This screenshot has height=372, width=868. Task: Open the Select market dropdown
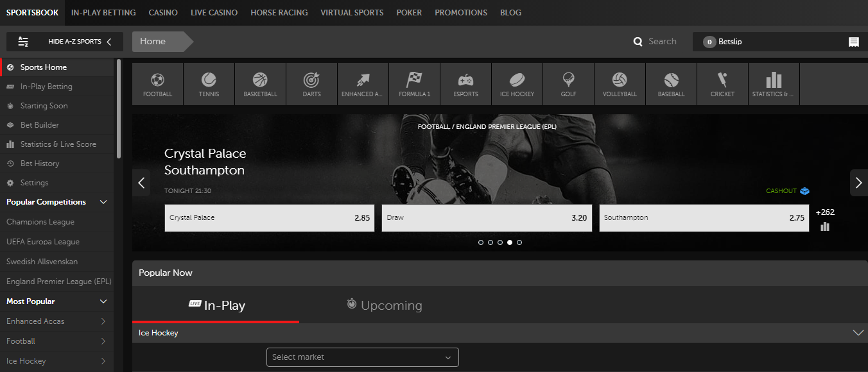tap(363, 357)
